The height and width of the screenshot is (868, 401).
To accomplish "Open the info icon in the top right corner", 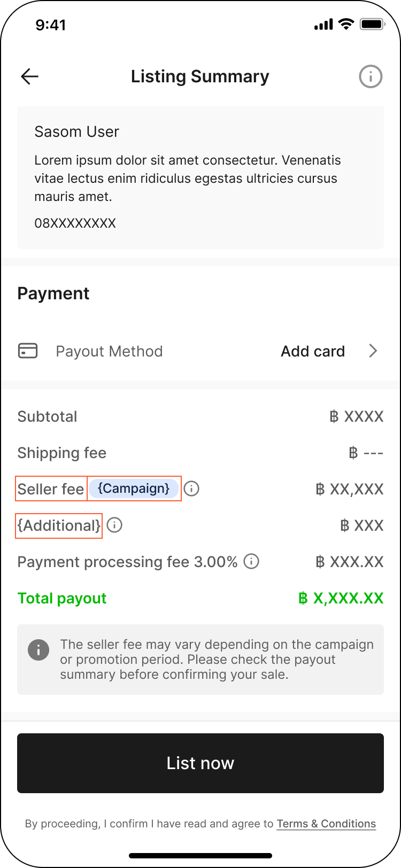I will tap(371, 76).
